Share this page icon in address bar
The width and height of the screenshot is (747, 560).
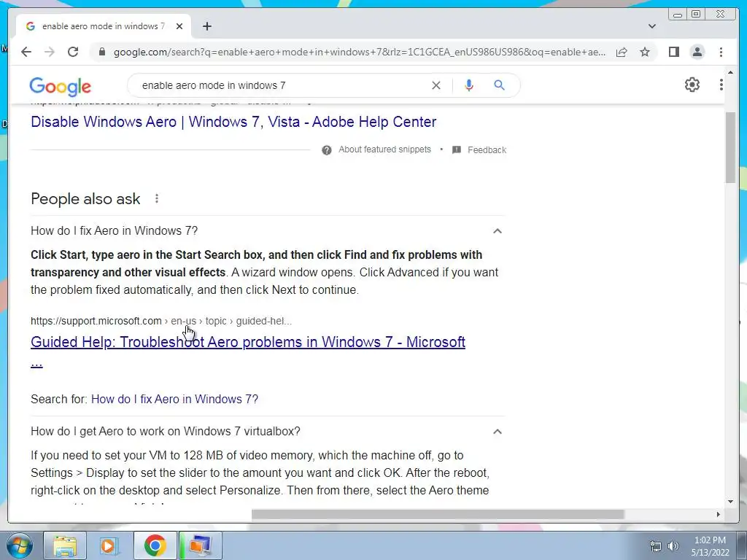(x=622, y=52)
